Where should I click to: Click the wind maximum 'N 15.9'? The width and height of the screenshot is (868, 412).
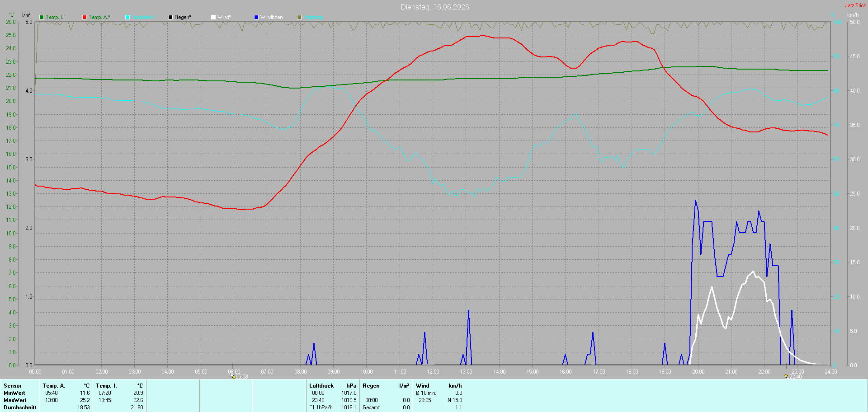coord(455,400)
